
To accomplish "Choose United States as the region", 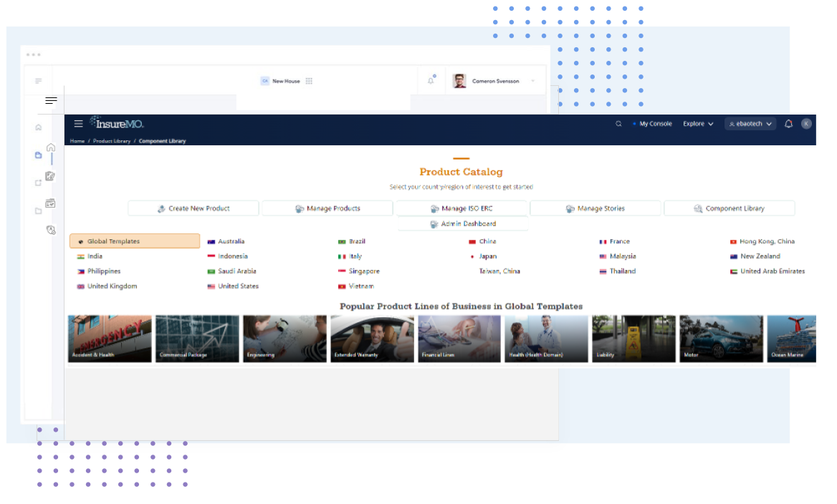I will point(239,286).
